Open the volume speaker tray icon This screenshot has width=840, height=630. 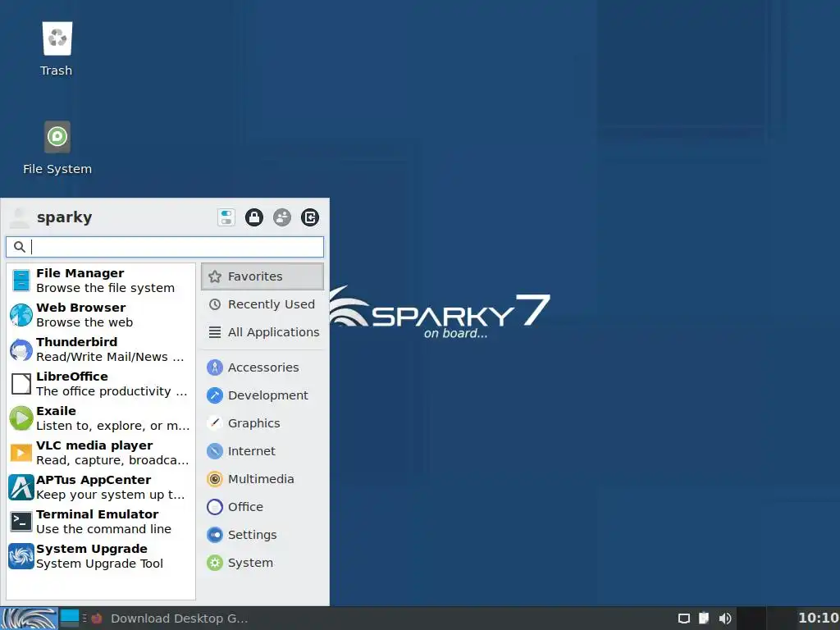(x=725, y=619)
